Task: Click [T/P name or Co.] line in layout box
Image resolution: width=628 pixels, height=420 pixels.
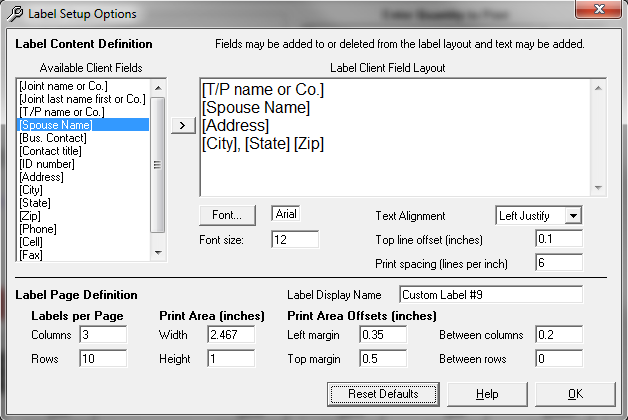Action: point(263,90)
